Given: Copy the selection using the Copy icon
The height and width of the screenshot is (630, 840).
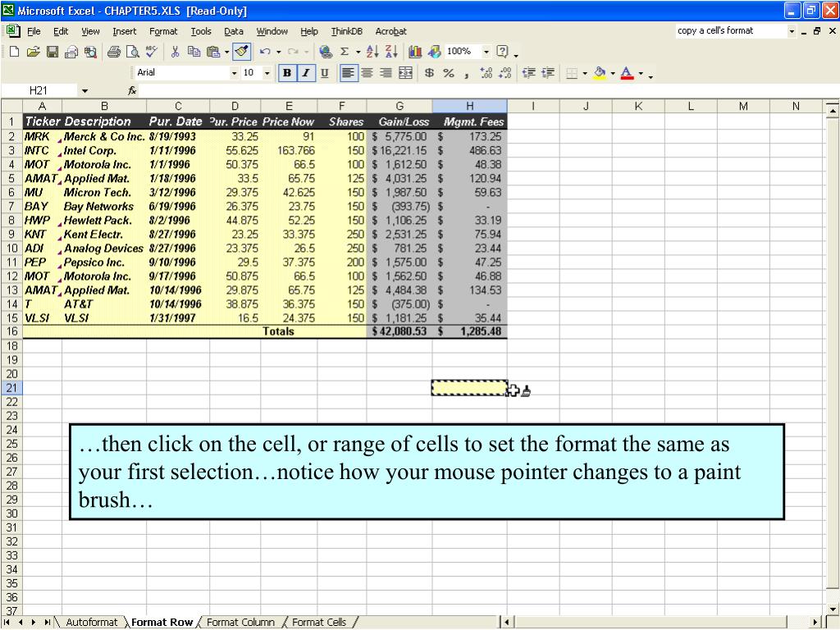Looking at the screenshot, I should pyautogui.click(x=194, y=52).
